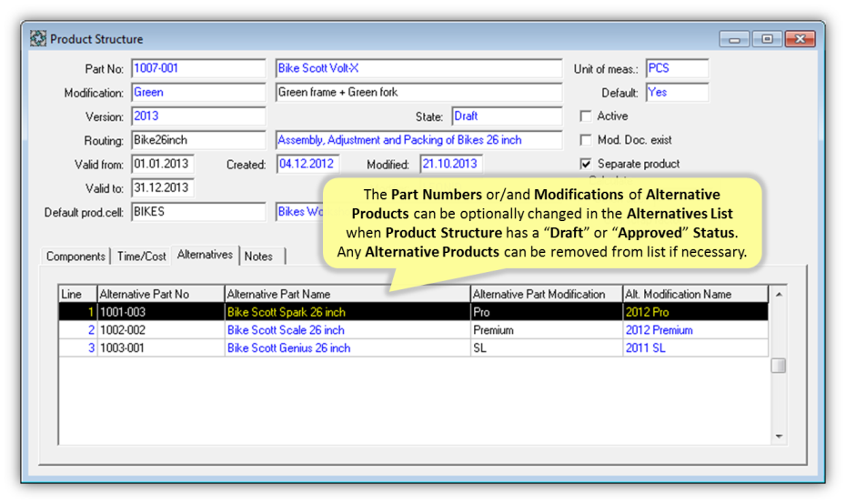This screenshot has height=504, width=846.
Task: Click the routing description about Assembly, Adjustment and Packing
Action: point(418,140)
